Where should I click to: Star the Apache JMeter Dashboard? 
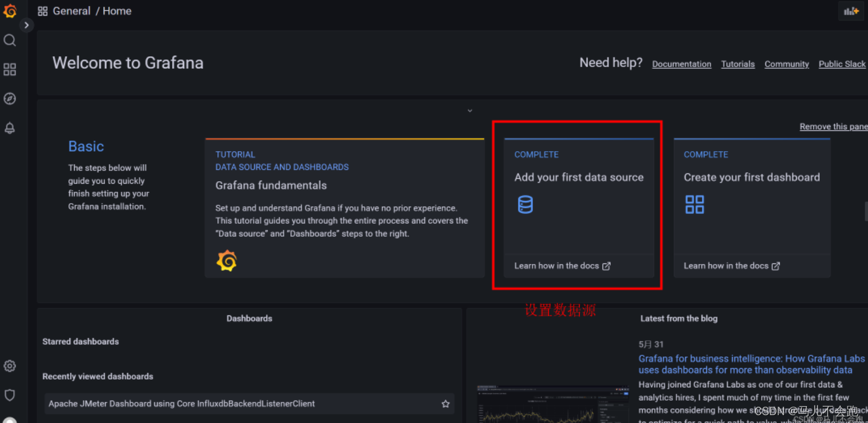point(445,404)
